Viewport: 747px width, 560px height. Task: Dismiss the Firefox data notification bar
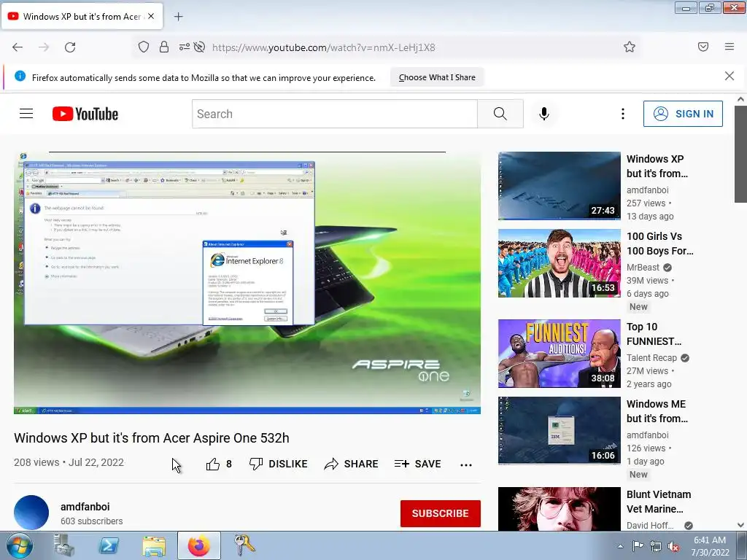[x=729, y=76]
